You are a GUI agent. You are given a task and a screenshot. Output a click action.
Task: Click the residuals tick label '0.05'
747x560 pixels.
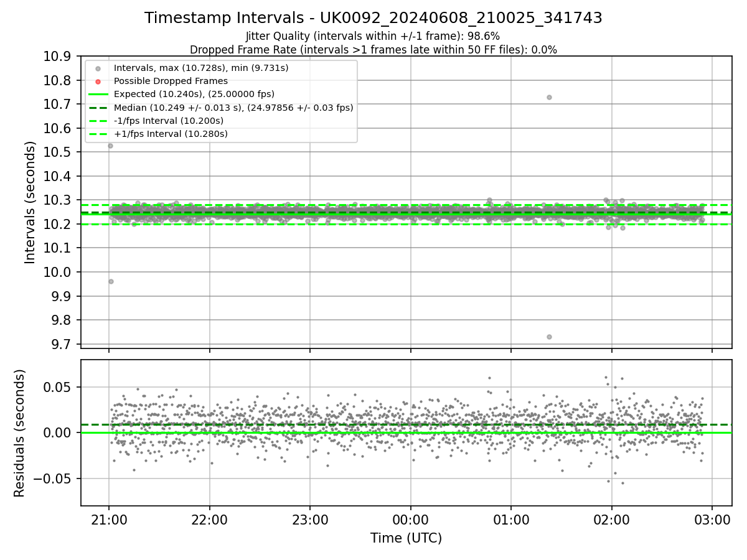point(57,387)
